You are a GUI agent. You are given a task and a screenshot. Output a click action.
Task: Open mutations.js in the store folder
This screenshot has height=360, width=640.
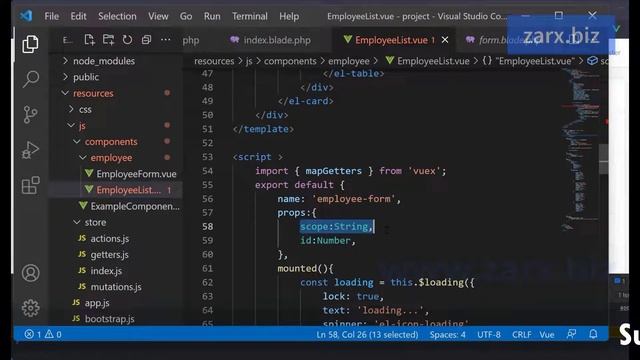pyautogui.click(x=116, y=287)
